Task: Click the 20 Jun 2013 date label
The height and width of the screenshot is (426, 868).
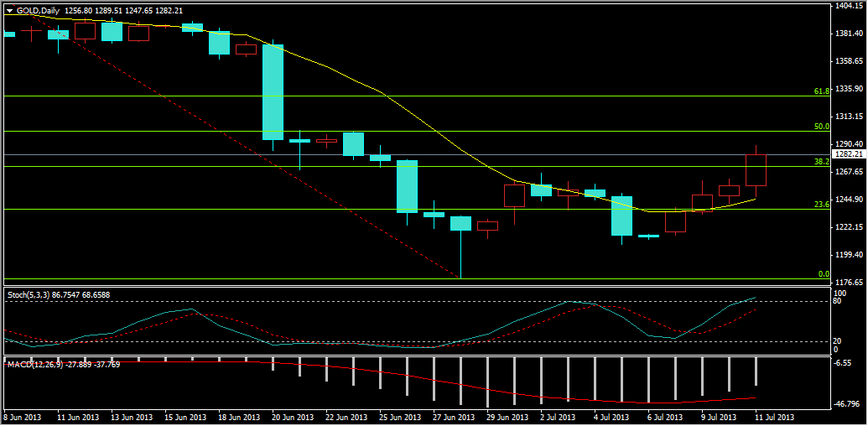Action: (x=293, y=417)
